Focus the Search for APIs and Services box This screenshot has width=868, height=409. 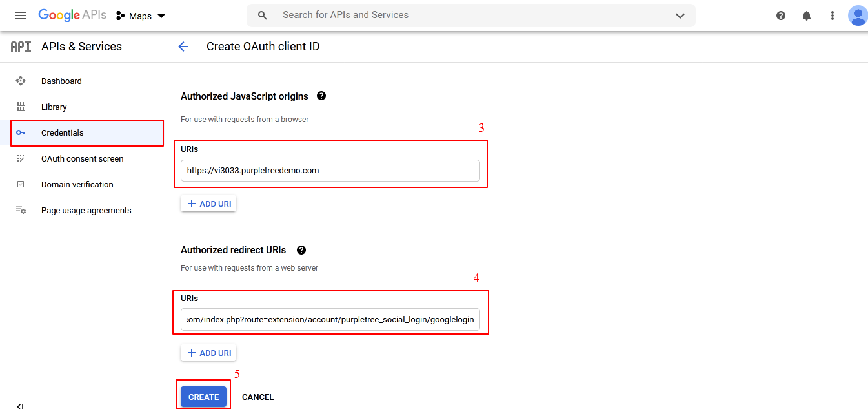tap(471, 16)
